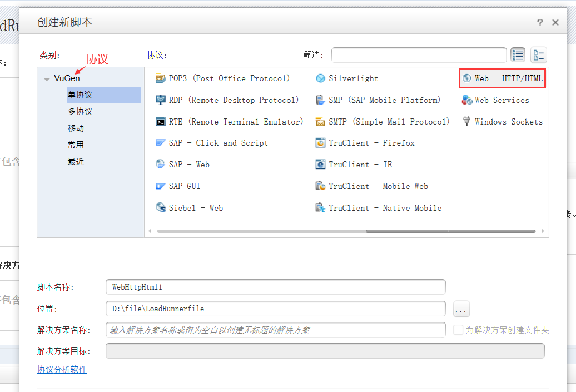576x392 pixels.
Task: Select the text RDP (Remote Desktop Protocol)
Action: click(234, 100)
